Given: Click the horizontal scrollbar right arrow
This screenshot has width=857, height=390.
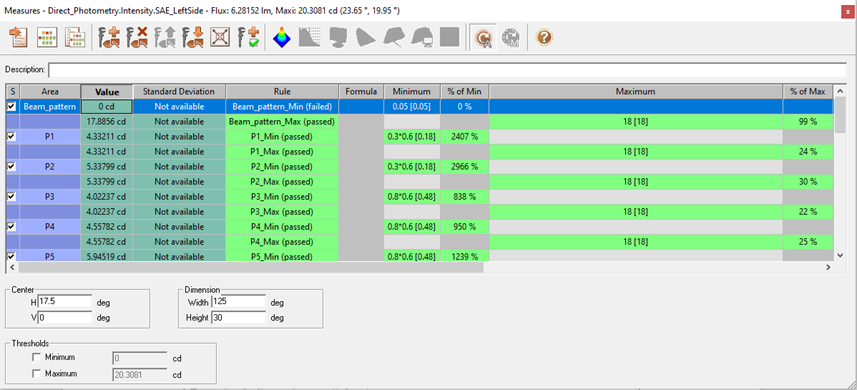Looking at the screenshot, I should coord(829,267).
